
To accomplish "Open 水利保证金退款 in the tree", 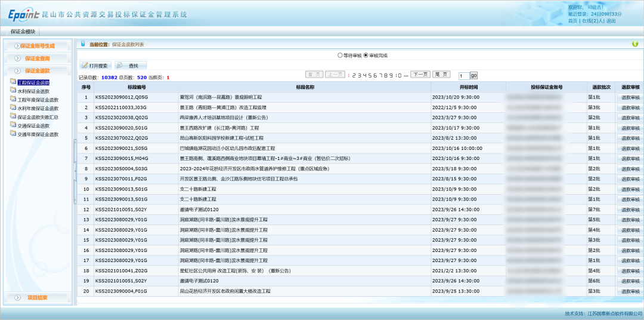I will pos(33,91).
